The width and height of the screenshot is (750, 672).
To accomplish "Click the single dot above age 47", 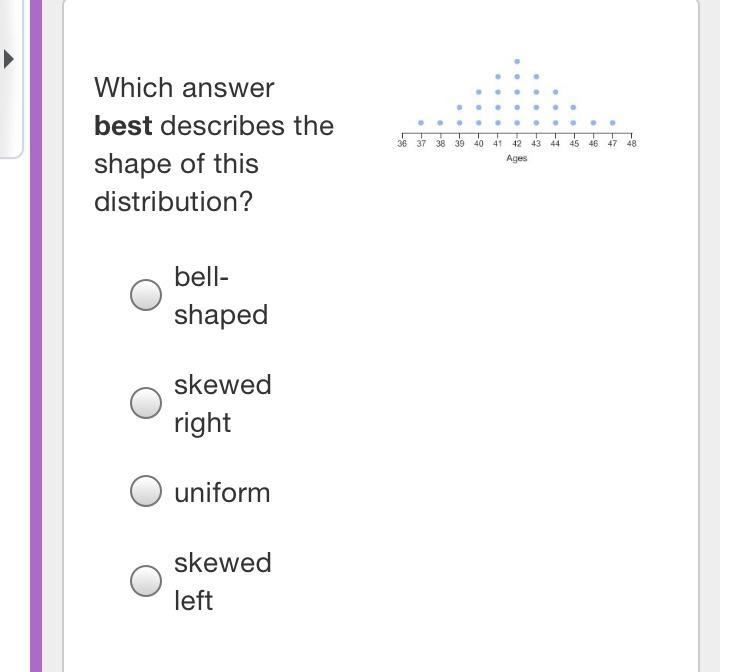I will 613,123.
